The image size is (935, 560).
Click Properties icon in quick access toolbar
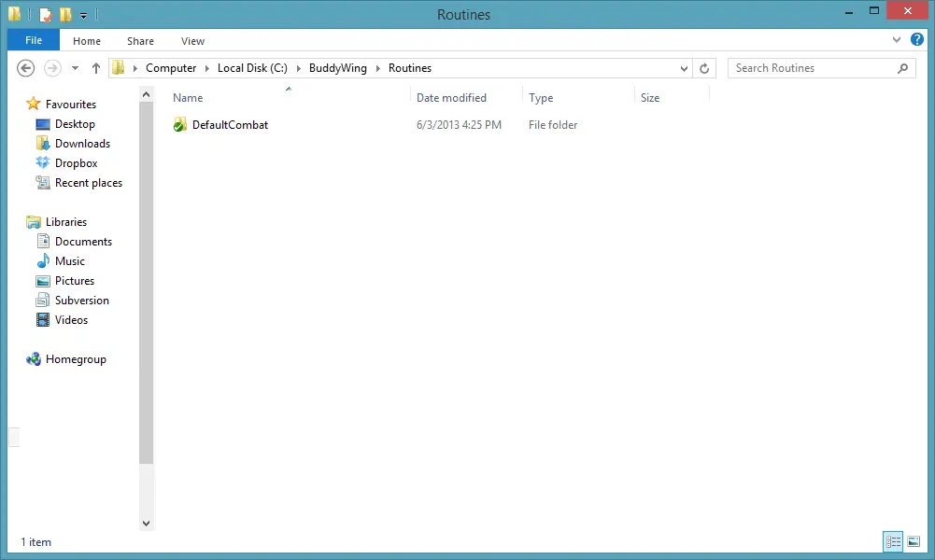46,15
